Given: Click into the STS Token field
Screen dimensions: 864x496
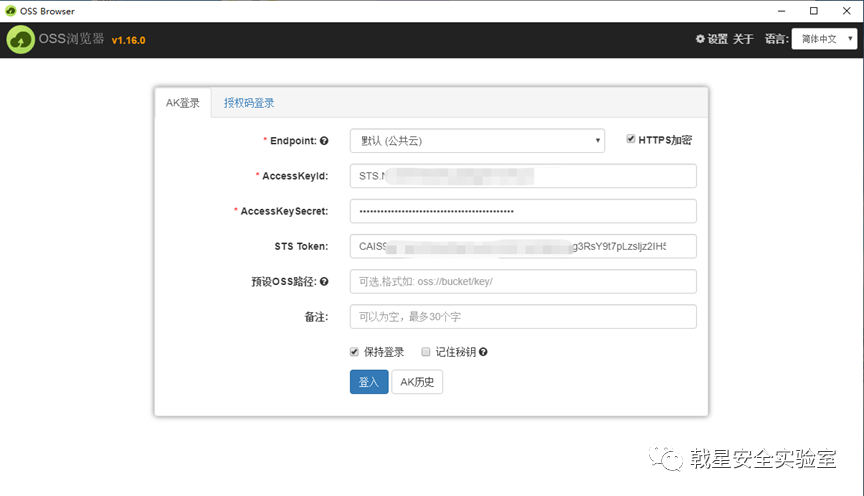Looking at the screenshot, I should pos(523,246).
